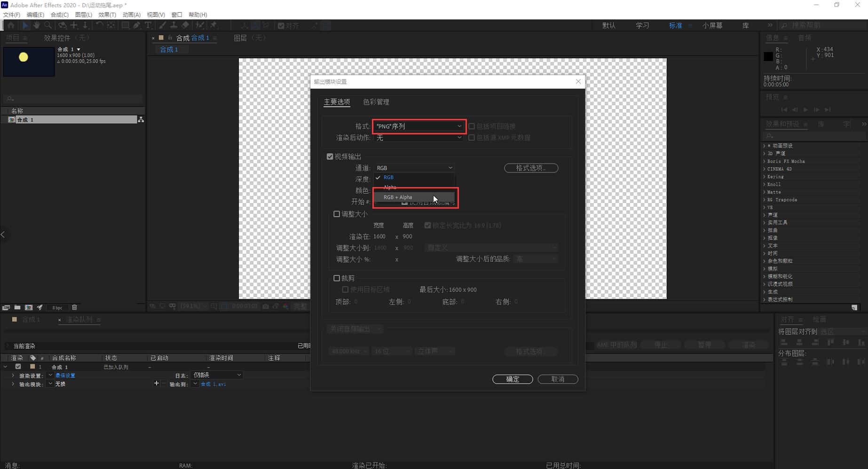Open 最佳设置 render settings link

pos(65,375)
